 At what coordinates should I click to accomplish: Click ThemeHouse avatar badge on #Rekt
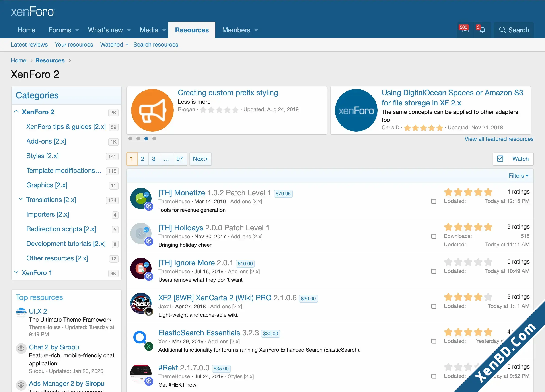click(x=149, y=381)
